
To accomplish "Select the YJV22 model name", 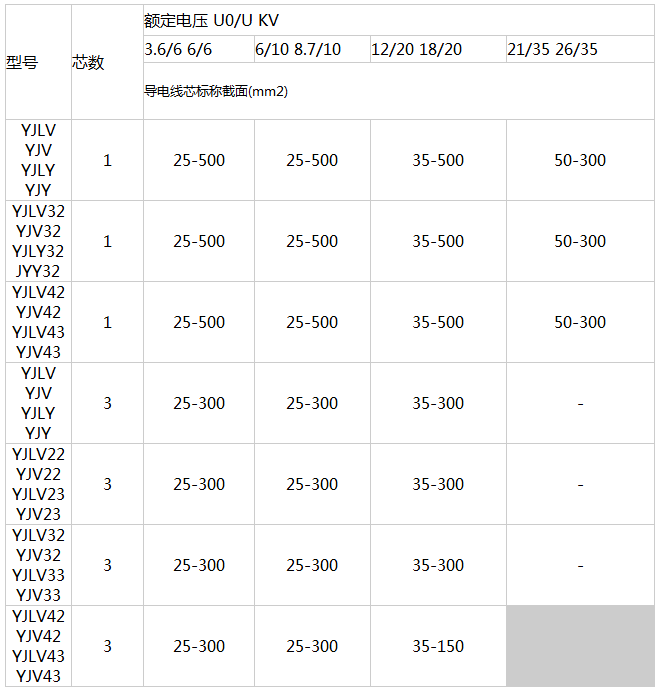I will tap(38, 474).
